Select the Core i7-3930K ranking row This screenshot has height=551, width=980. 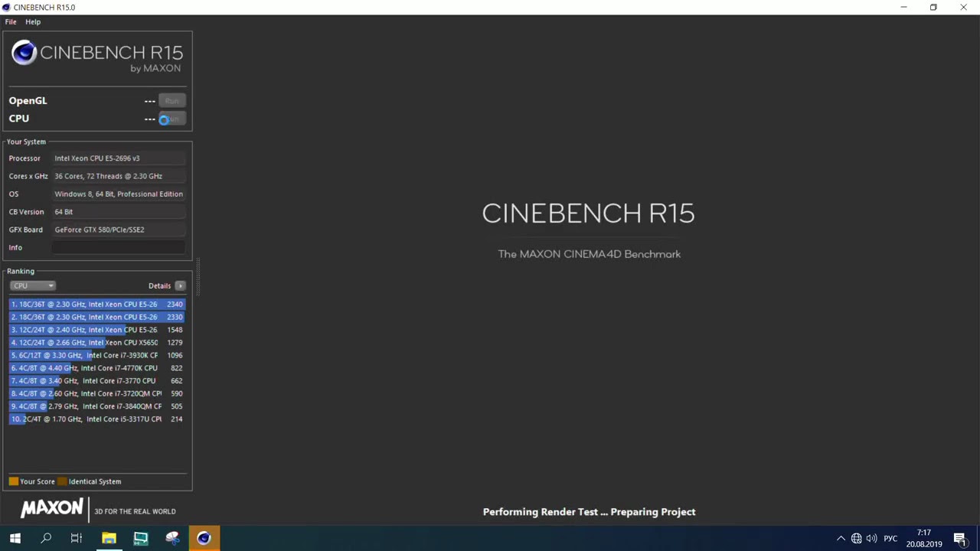[97, 355]
